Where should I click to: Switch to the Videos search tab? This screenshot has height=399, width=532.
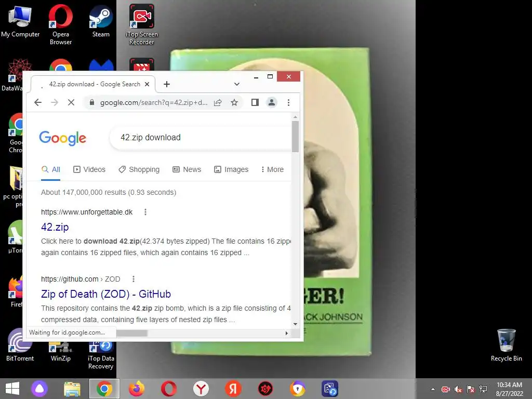click(89, 169)
